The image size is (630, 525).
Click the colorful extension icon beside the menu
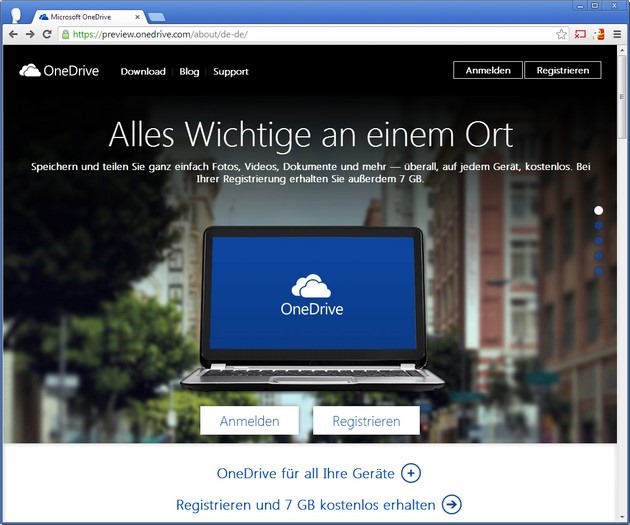599,34
